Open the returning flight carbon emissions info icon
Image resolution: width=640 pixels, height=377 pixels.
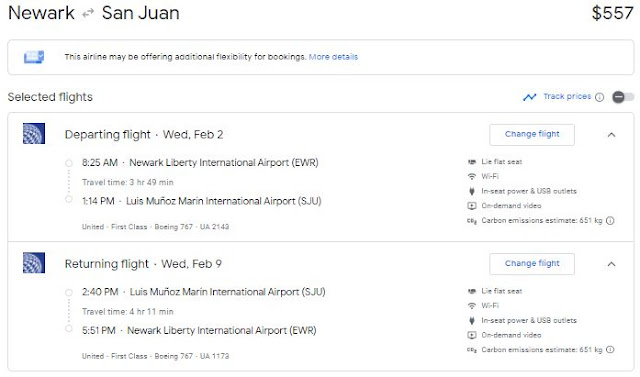point(610,350)
